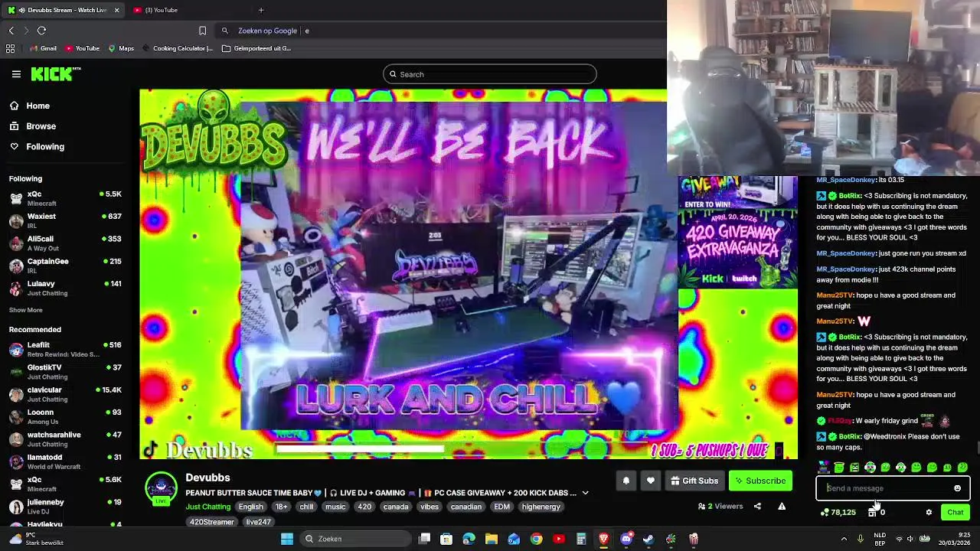Open chat settings gear

coord(929,513)
